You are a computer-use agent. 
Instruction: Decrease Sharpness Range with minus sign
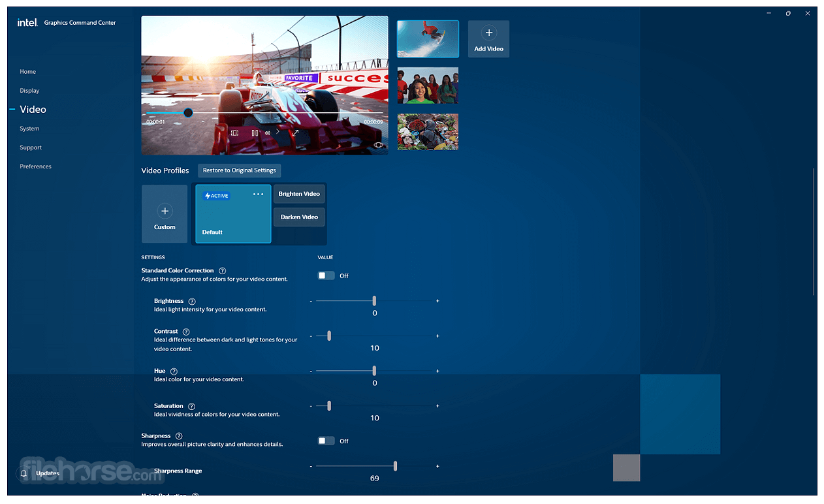[311, 467]
